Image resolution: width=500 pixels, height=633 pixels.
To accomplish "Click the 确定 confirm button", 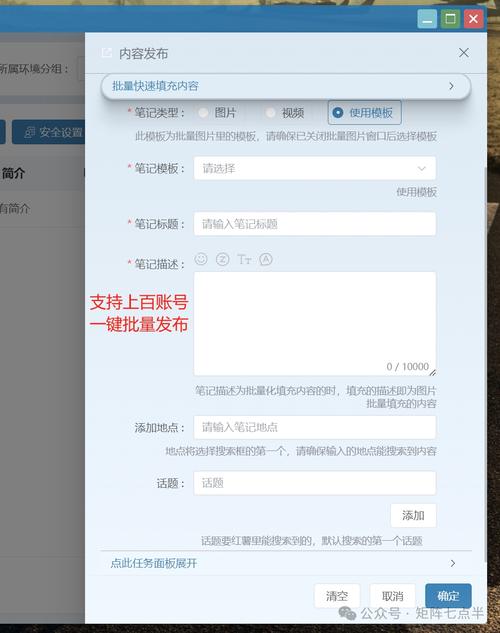I will 448,596.
